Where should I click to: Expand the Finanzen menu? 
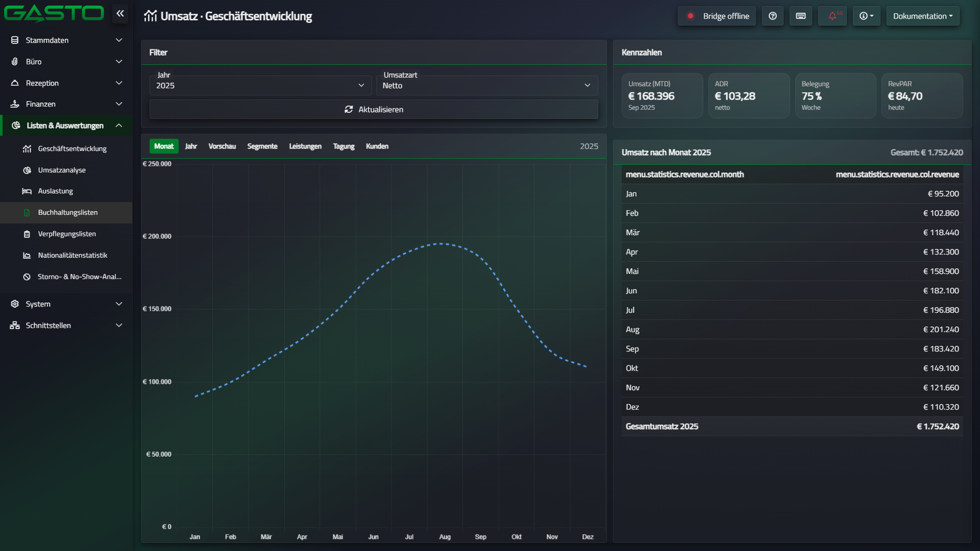pos(66,104)
